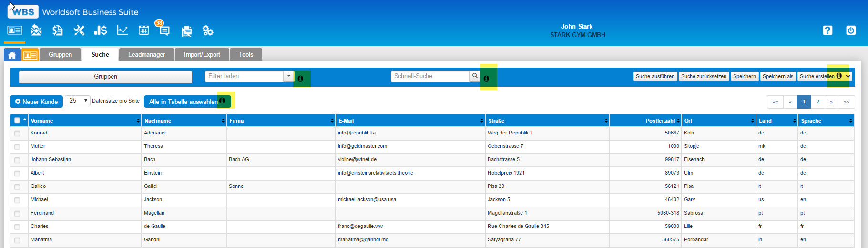This screenshot has height=248, width=868.
Task: Click into the Schnell-Suche input field
Action: coord(430,76)
